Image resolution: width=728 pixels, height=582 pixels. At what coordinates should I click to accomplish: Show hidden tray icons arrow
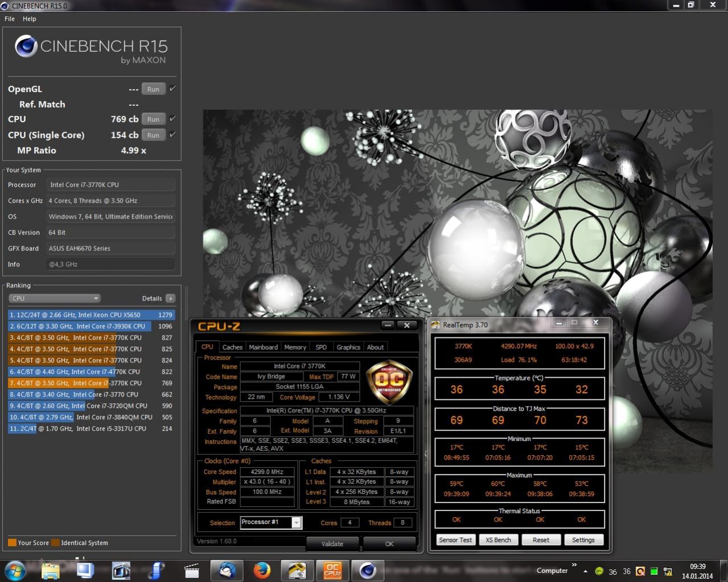585,571
